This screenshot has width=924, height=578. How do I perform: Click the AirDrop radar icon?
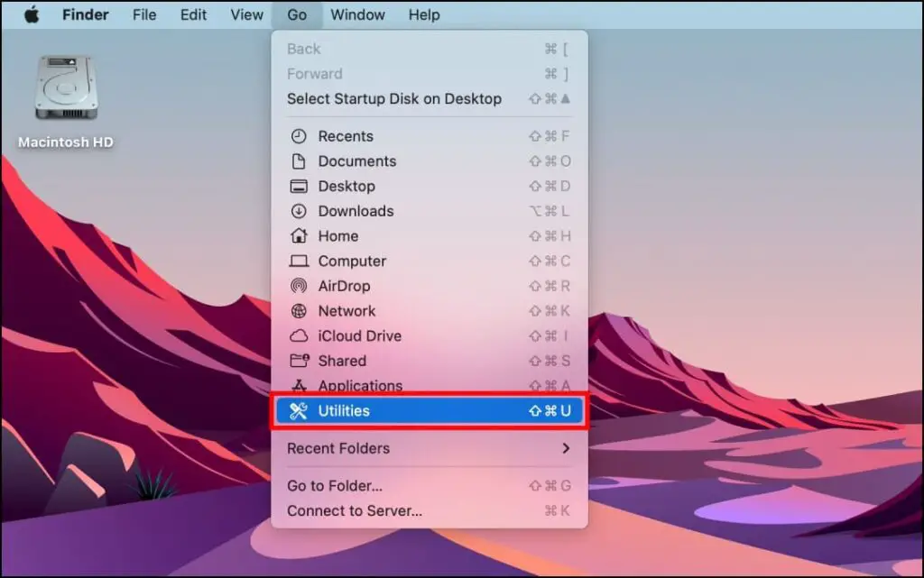tap(299, 286)
